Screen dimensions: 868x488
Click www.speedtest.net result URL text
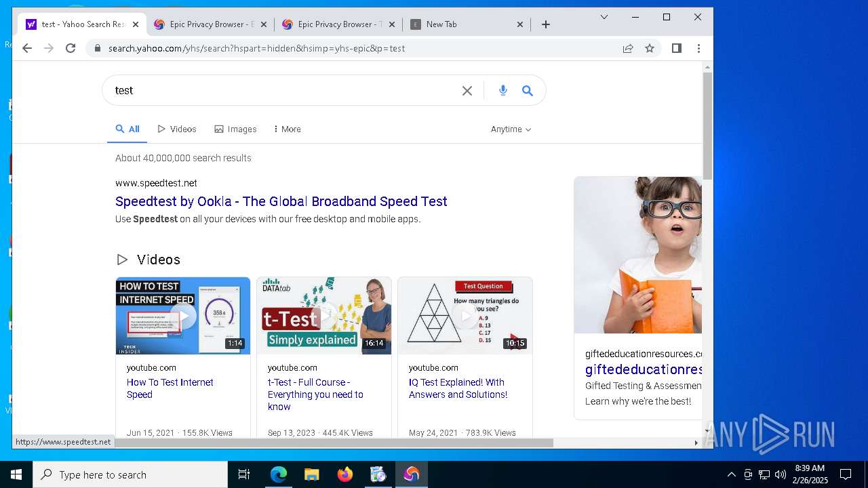click(156, 183)
